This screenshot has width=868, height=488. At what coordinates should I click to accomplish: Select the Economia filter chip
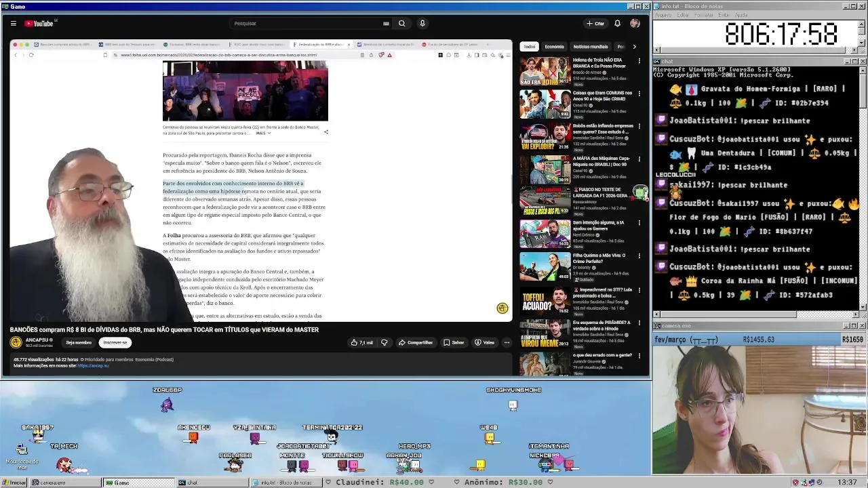(x=554, y=47)
